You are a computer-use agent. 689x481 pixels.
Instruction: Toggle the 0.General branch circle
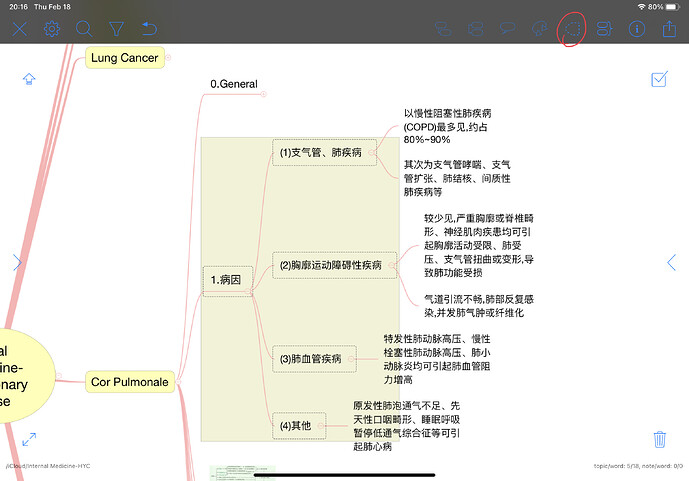pos(264,94)
